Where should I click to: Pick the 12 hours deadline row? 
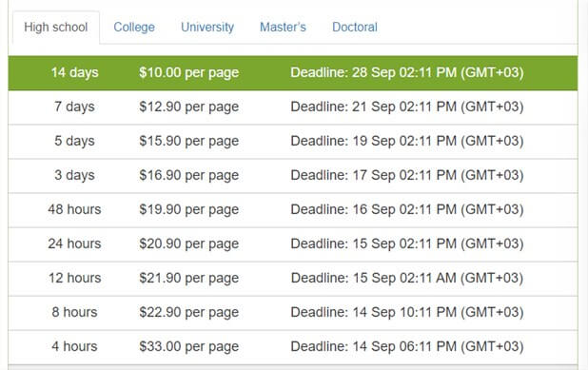tap(293, 278)
